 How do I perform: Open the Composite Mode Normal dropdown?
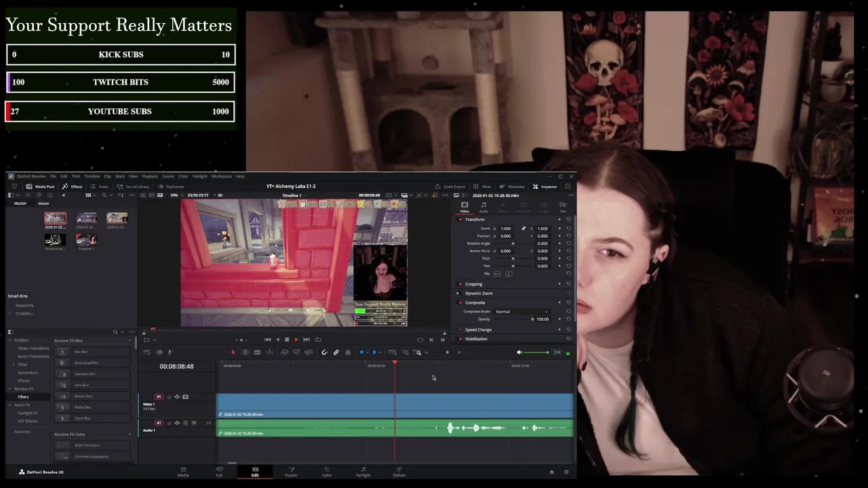point(521,312)
